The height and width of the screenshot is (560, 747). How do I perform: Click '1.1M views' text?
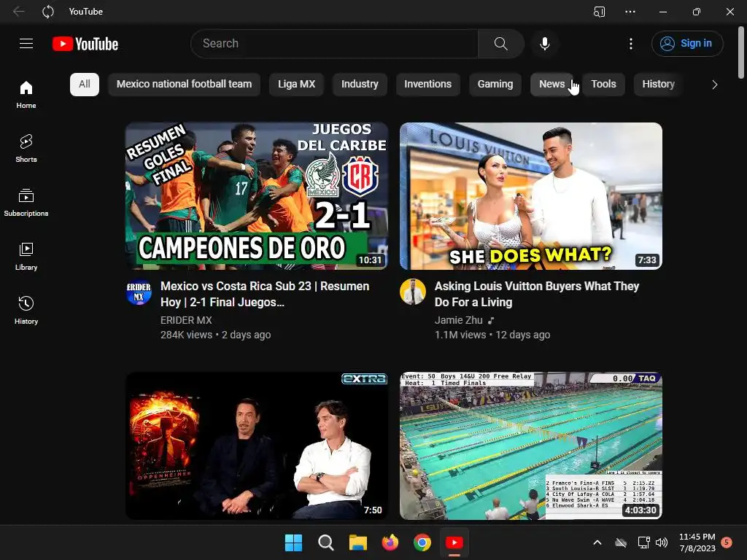pyautogui.click(x=460, y=335)
